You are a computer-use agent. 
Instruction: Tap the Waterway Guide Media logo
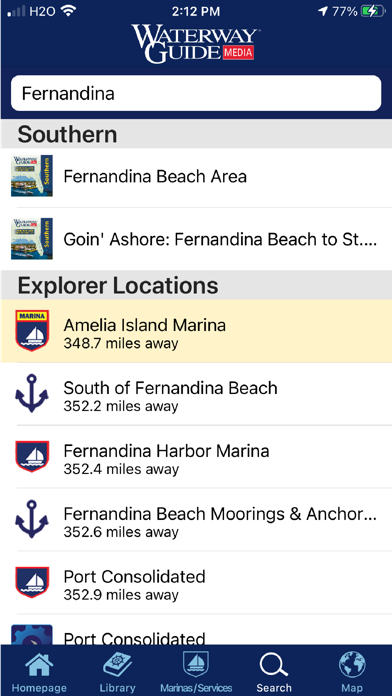(196, 44)
